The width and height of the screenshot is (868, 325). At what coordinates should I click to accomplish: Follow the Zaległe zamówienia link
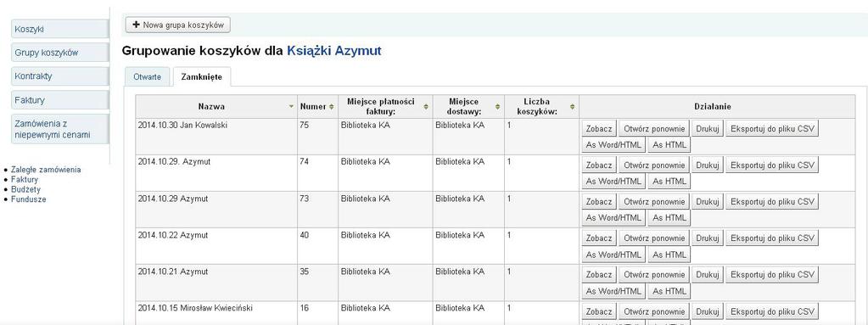click(x=46, y=170)
